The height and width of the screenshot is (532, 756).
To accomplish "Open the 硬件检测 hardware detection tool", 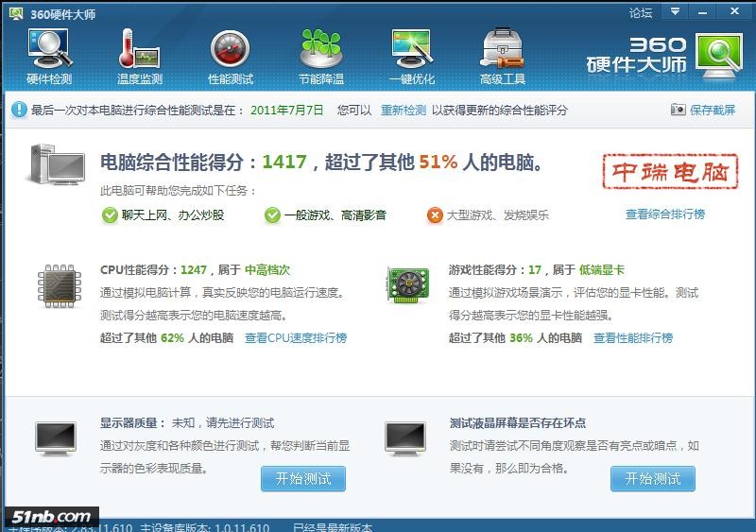I will point(50,57).
